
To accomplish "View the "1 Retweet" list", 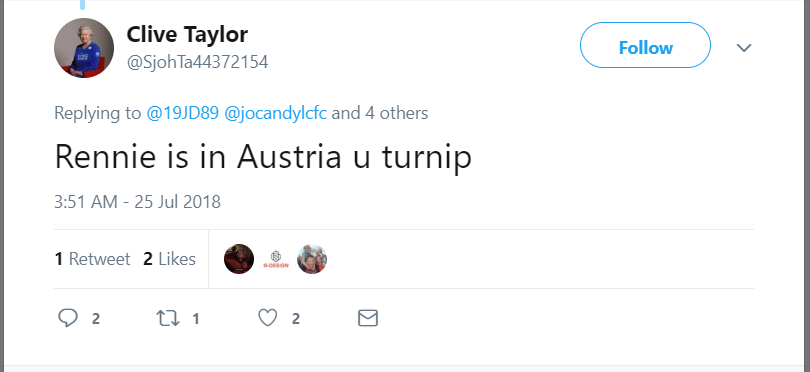I will [92, 259].
